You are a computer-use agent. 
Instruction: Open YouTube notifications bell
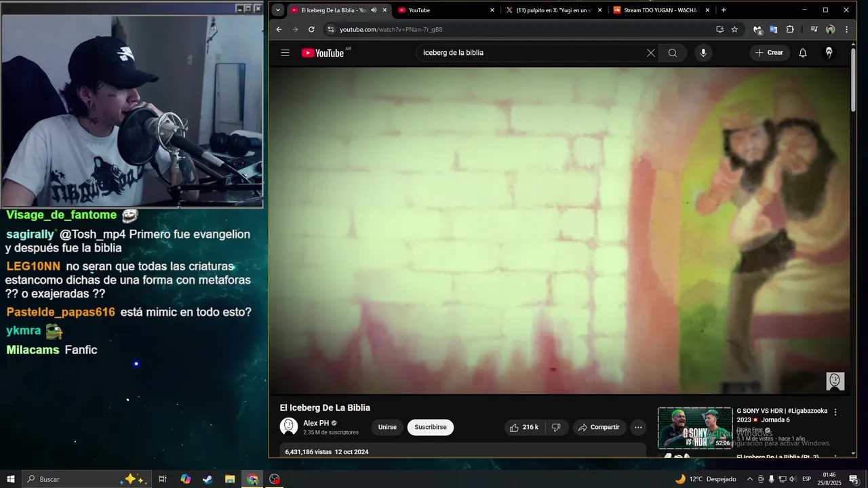pyautogui.click(x=803, y=53)
